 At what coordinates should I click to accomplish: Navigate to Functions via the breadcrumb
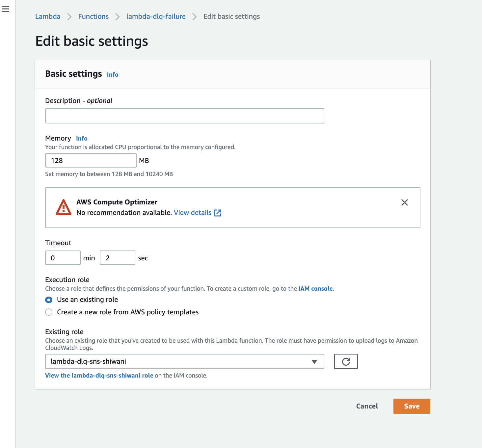[93, 16]
